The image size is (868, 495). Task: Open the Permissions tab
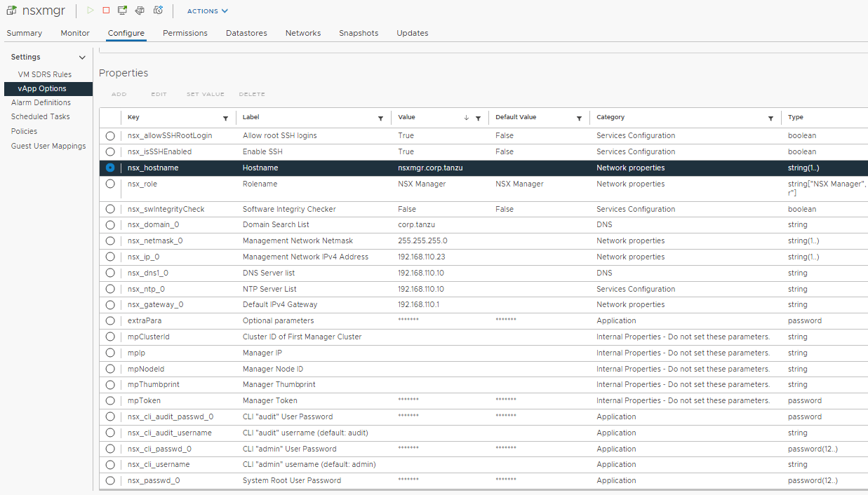185,33
